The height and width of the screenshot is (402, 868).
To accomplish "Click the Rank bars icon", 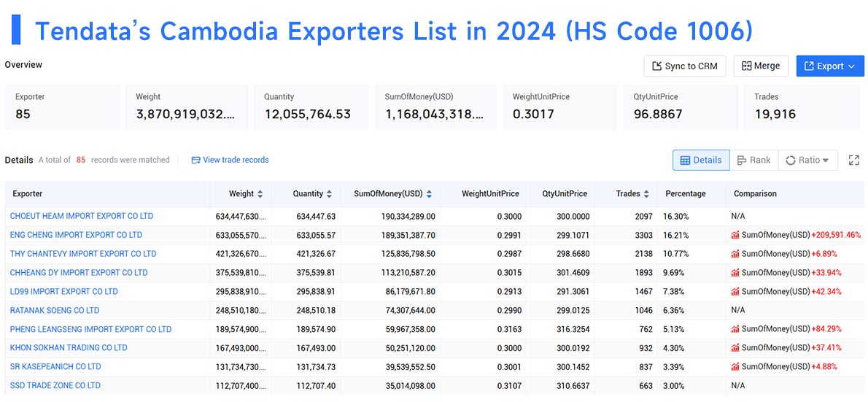I will coord(742,160).
